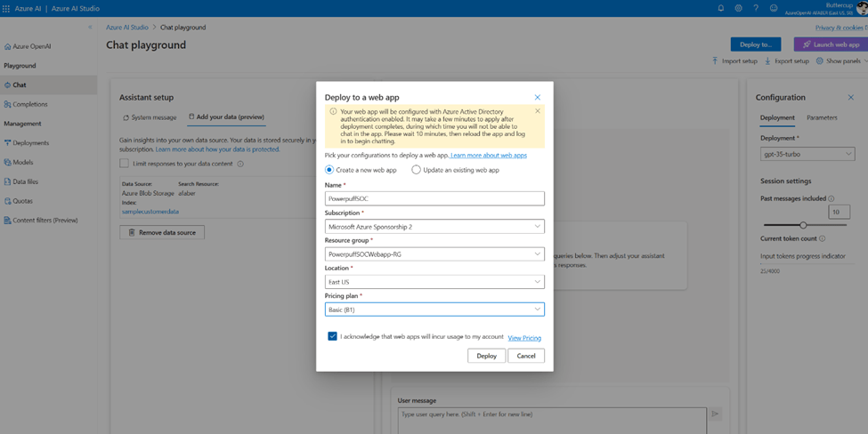This screenshot has height=434, width=868.
Task: Open the settings gear icon
Action: click(738, 8)
